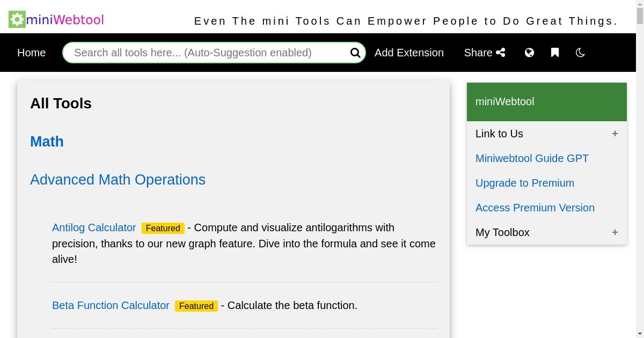Open the language selection globe icon
This screenshot has width=644, height=338.
point(530,53)
